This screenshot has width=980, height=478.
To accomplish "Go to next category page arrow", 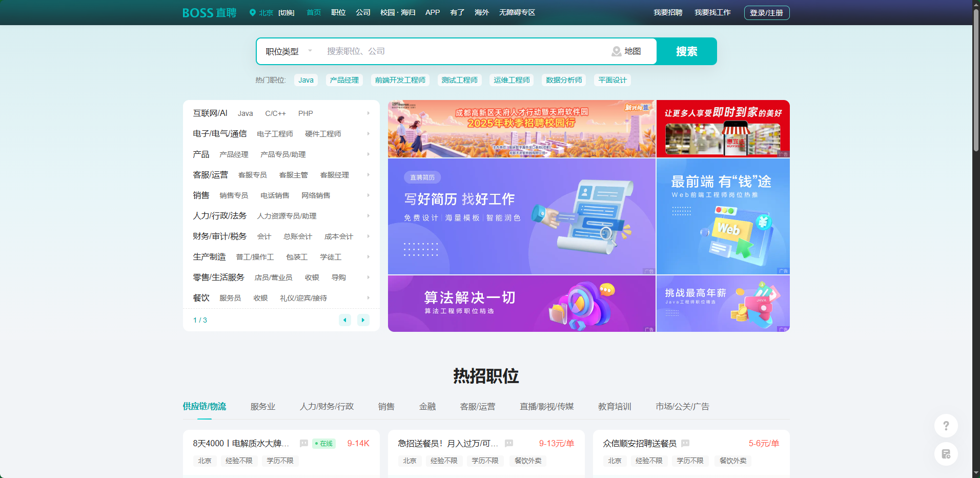I will (363, 320).
